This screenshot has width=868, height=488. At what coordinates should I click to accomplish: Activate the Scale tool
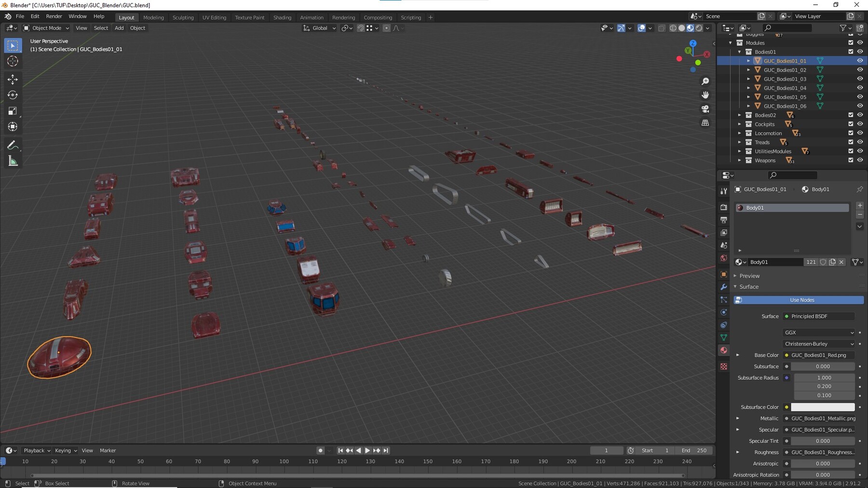click(x=13, y=111)
